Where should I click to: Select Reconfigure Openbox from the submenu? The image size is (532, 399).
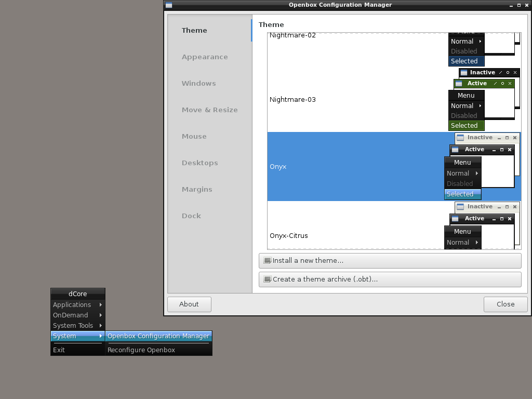(141, 350)
